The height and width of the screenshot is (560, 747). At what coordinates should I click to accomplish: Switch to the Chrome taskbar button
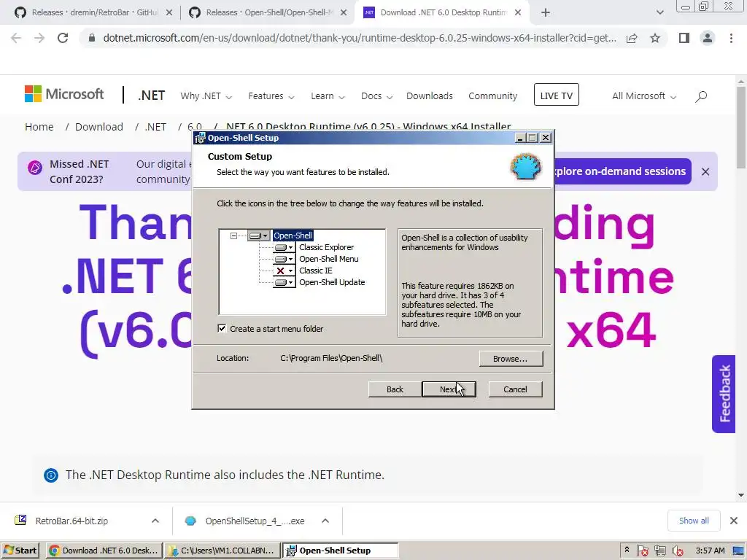pos(104,551)
